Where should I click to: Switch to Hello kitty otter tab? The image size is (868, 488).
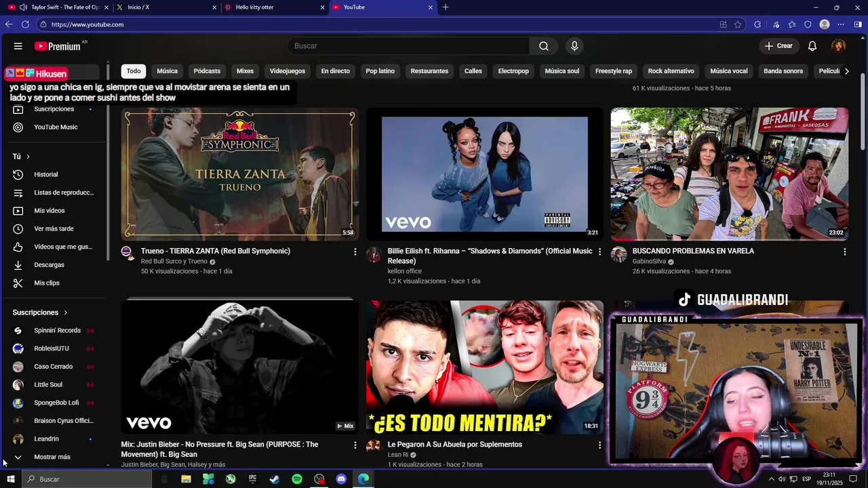pos(275,7)
